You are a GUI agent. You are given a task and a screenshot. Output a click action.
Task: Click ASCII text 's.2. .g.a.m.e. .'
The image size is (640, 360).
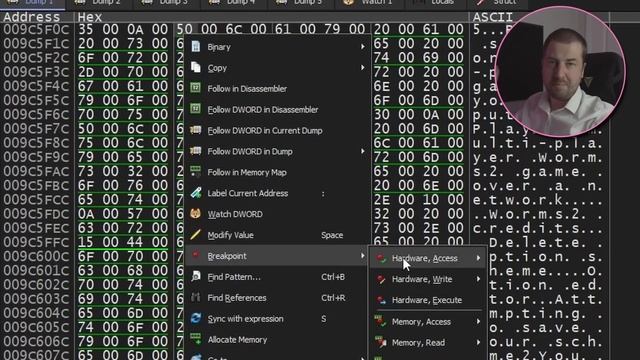pyautogui.click(x=538, y=171)
